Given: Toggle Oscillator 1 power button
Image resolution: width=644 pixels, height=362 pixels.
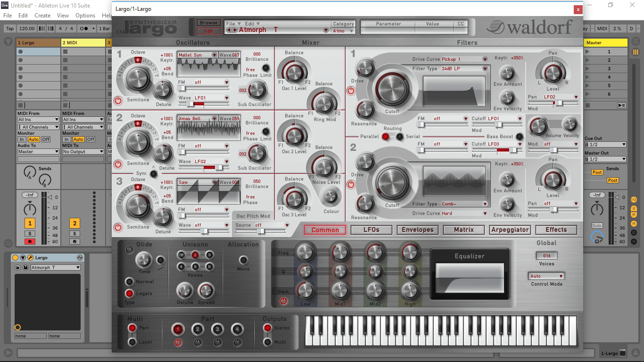Looking at the screenshot, I should pyautogui.click(x=118, y=100).
